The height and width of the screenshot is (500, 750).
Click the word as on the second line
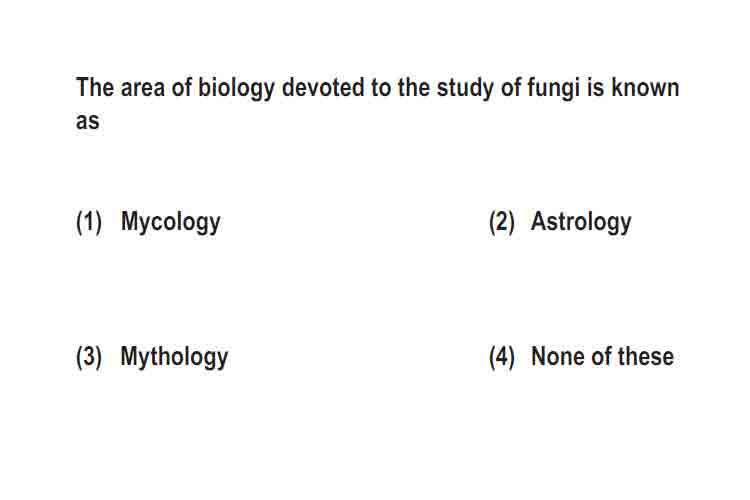tap(88, 121)
